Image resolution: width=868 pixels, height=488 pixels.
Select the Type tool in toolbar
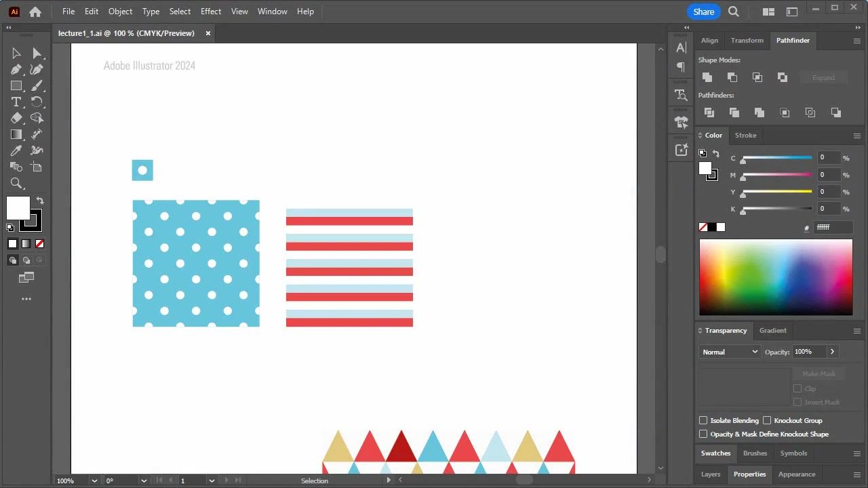pos(16,102)
